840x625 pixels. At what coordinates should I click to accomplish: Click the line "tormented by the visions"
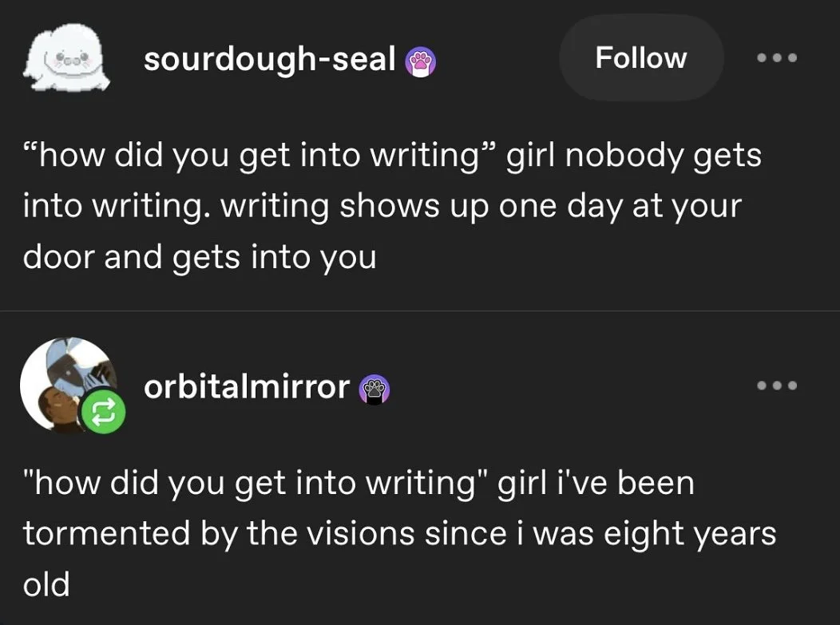click(218, 534)
